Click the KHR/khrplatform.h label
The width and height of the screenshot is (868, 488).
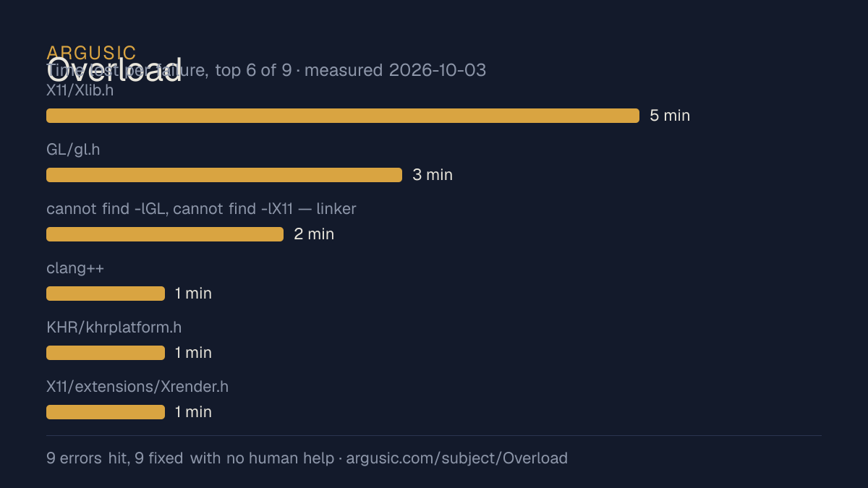click(114, 328)
